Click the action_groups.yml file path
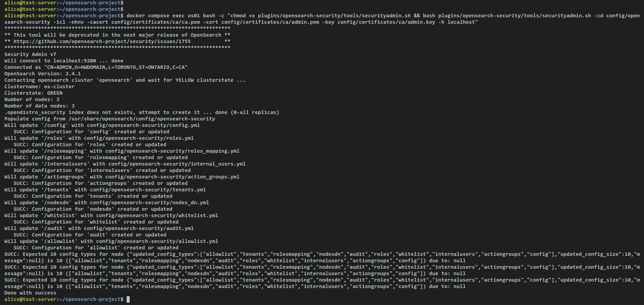 click(172, 177)
